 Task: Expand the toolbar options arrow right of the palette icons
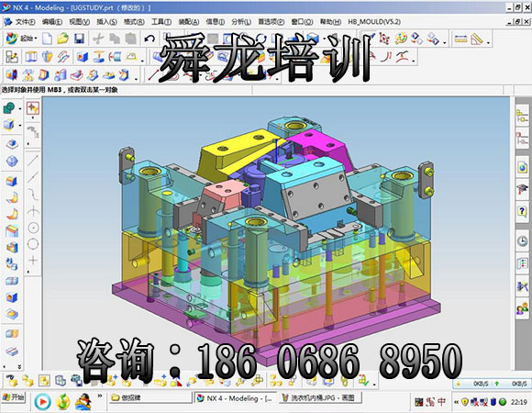(445, 42)
